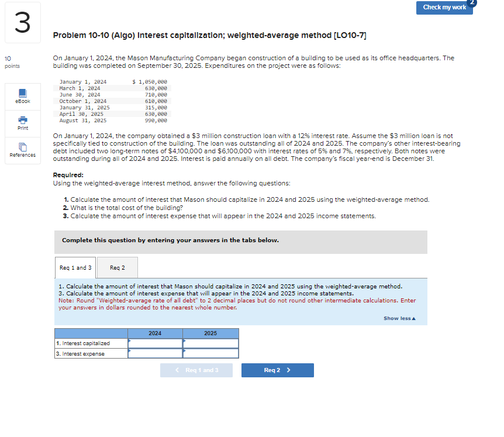Click the 2024 interest capitalized input field
504x437 pixels.
click(x=155, y=343)
